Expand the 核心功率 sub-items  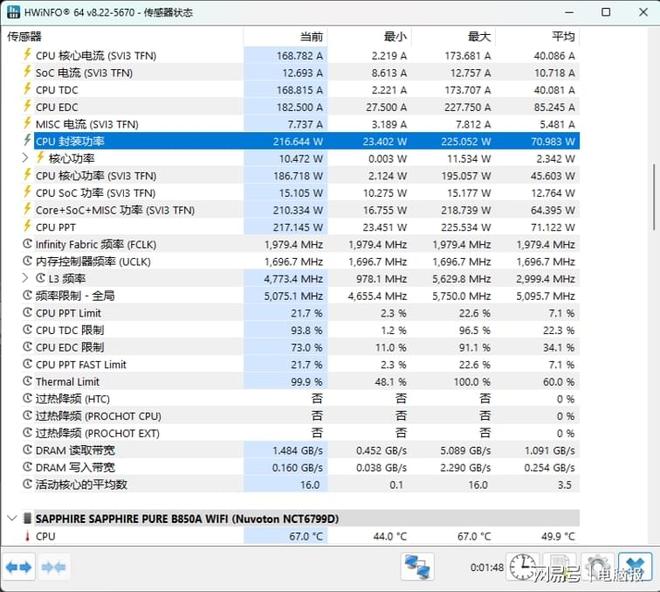(x=25, y=158)
